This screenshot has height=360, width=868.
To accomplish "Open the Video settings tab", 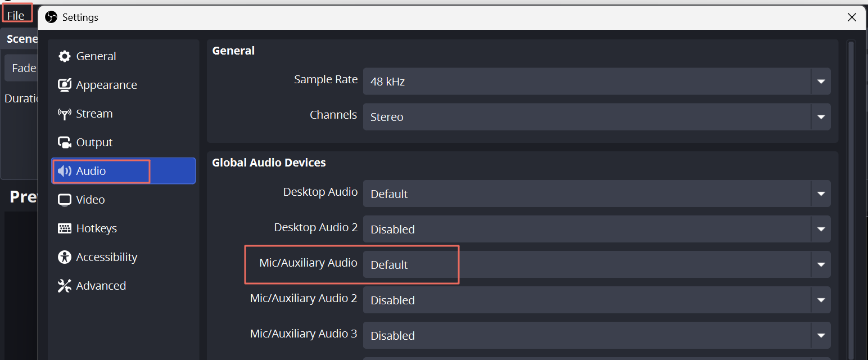I will 124,200.
